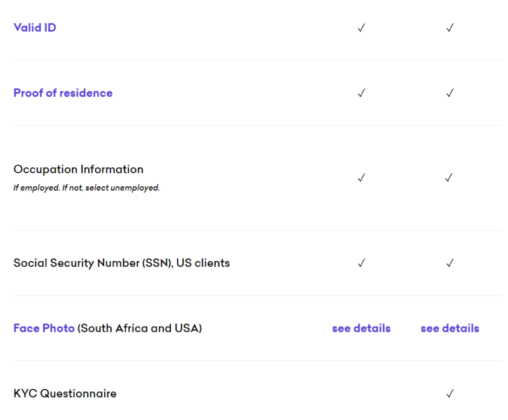Click the checkmark in KYC Questionnaire row

[450, 394]
